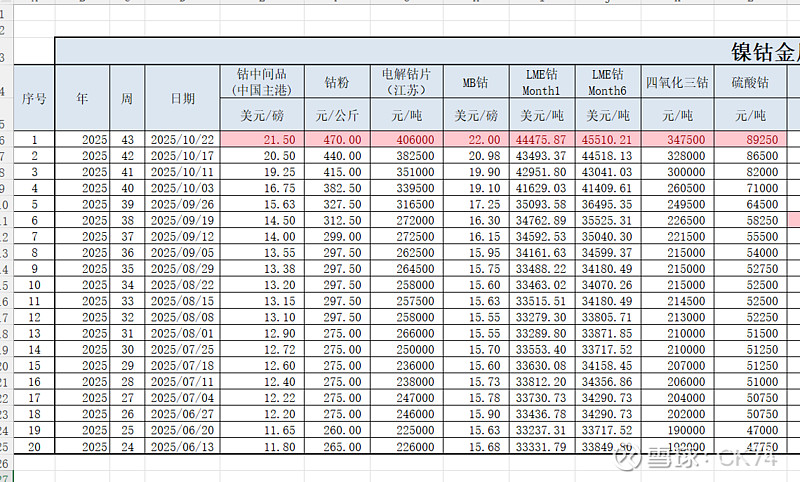Click the 电解钴片(江苏) header cell
This screenshot has height=482, width=800.
pyautogui.click(x=407, y=82)
